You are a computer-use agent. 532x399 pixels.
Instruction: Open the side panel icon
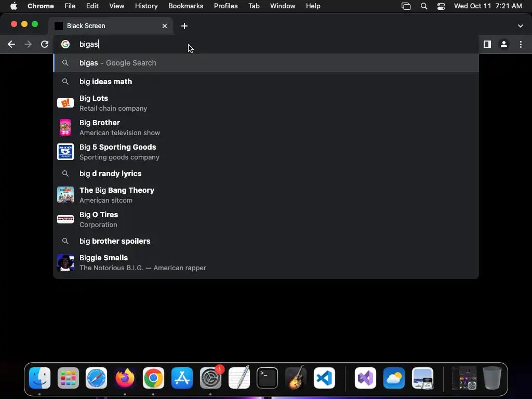pyautogui.click(x=487, y=44)
